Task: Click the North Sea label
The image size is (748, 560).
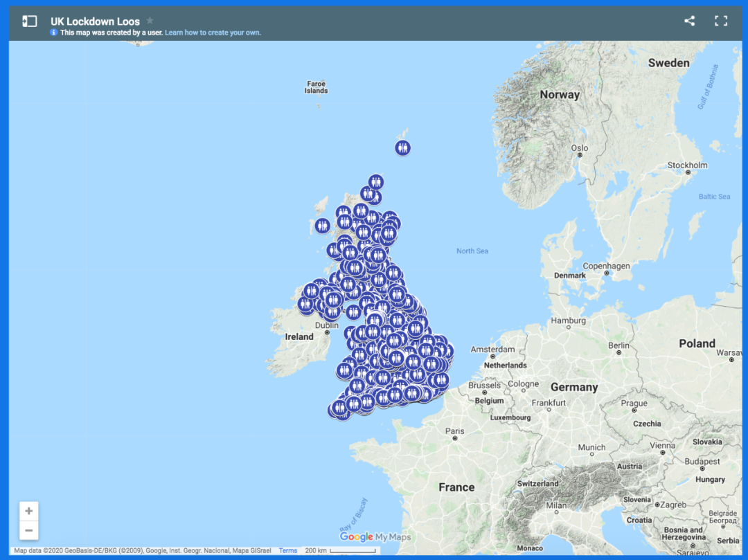Action: (472, 251)
